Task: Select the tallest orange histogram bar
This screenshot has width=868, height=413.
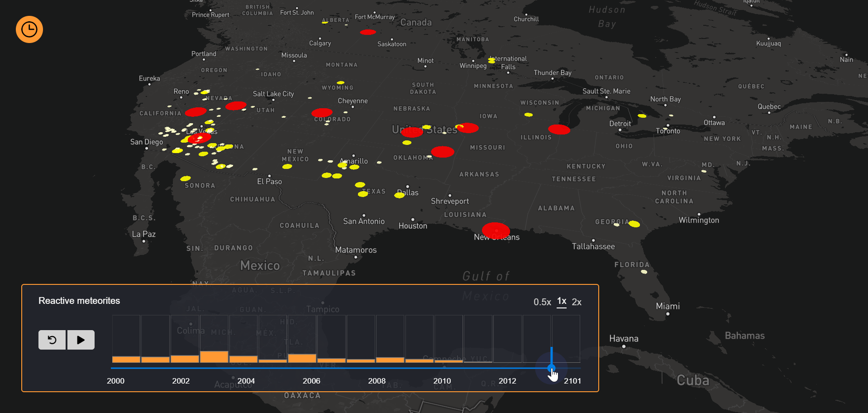Action: click(214, 356)
